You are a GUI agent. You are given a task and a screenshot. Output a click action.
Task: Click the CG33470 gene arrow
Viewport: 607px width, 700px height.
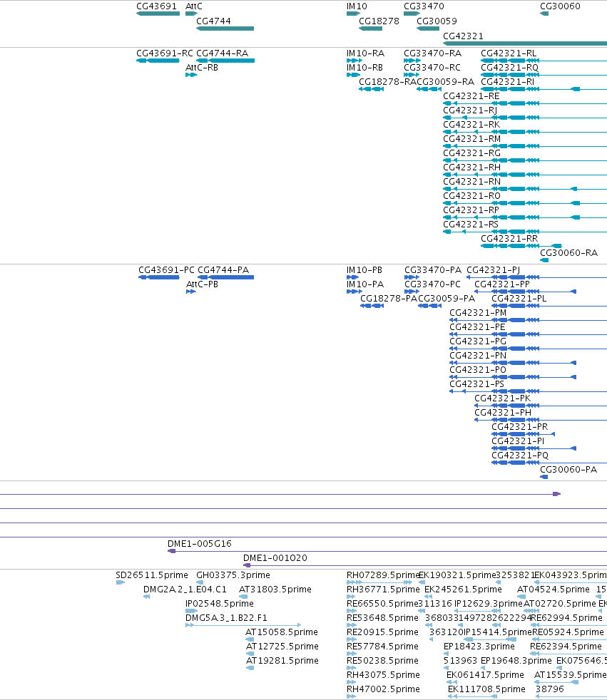coord(412,14)
